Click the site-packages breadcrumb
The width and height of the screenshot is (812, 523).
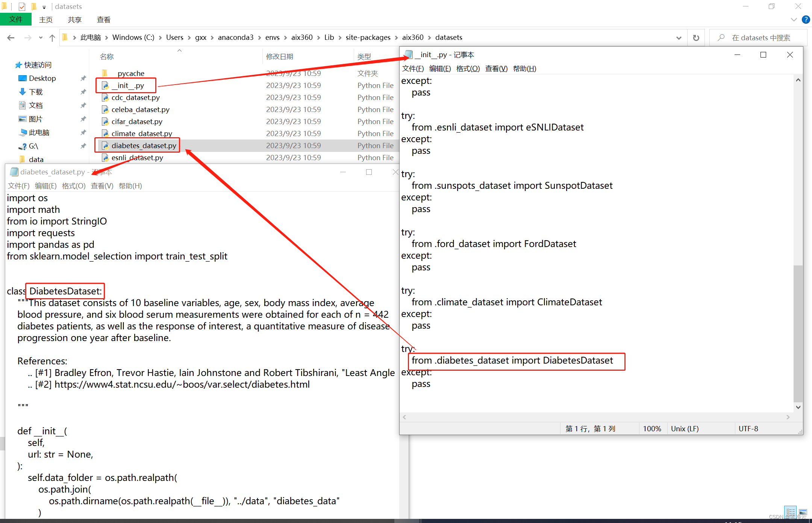(368, 37)
